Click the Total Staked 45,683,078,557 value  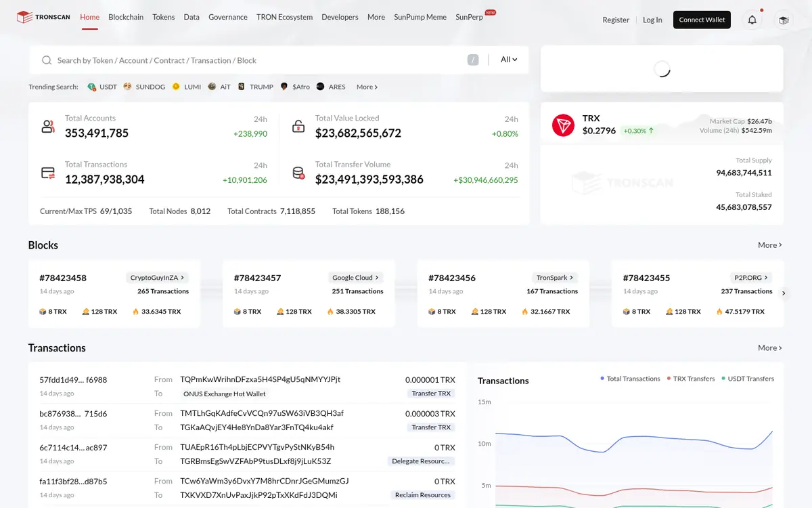tap(744, 207)
